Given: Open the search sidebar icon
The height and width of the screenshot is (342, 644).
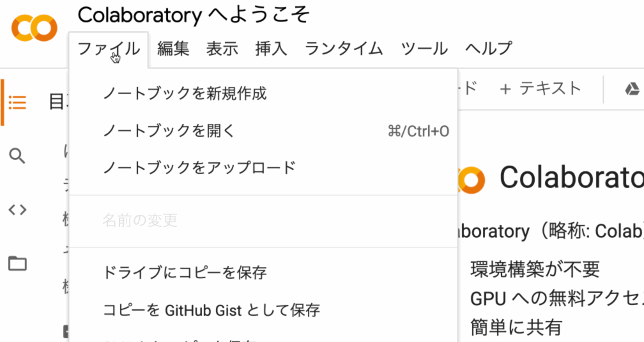Looking at the screenshot, I should coord(17,155).
